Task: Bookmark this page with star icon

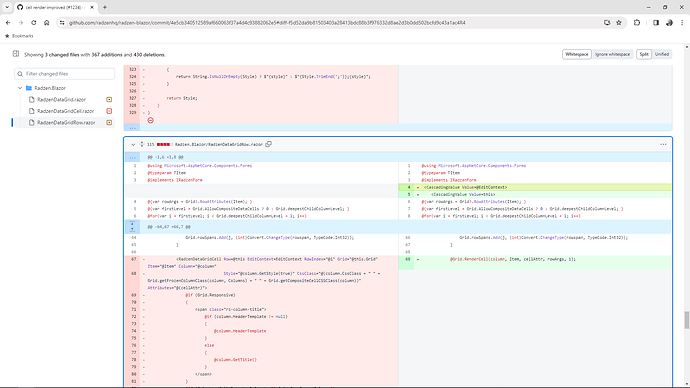Action: [619, 22]
